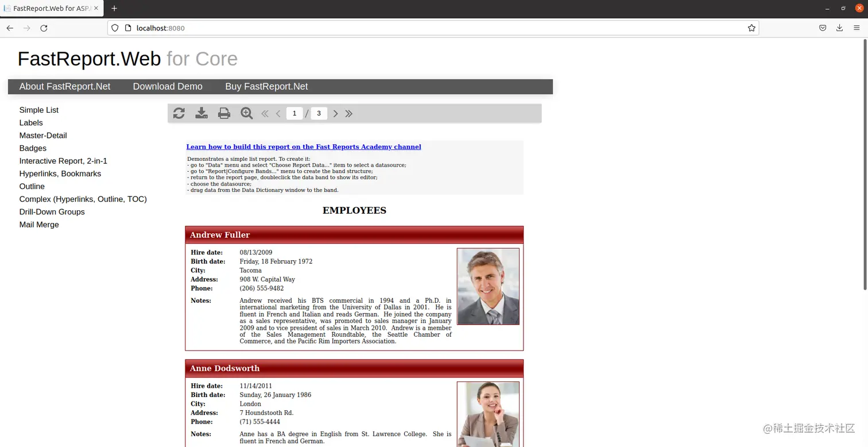This screenshot has width=868, height=447.
Task: Click the browser forward arrow
Action: [26, 28]
